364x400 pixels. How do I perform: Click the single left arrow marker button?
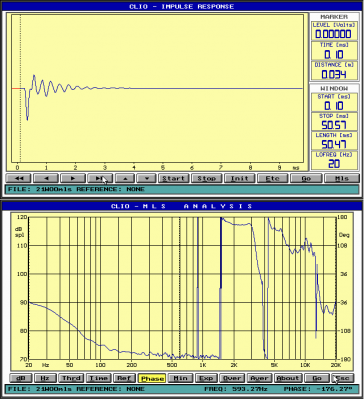[x=46, y=178]
